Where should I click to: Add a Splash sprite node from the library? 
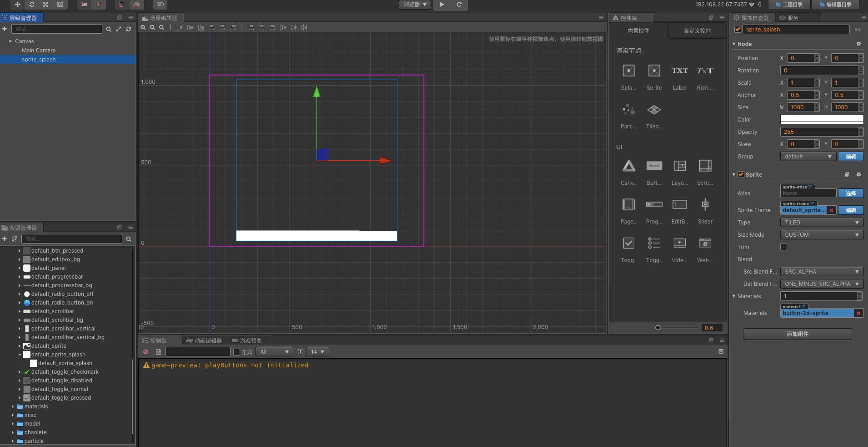tap(628, 77)
